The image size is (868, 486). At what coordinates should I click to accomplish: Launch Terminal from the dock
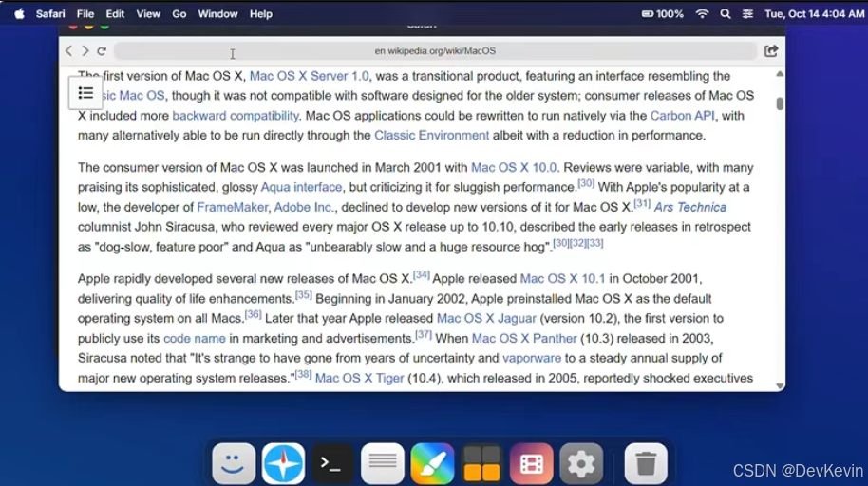(332, 463)
